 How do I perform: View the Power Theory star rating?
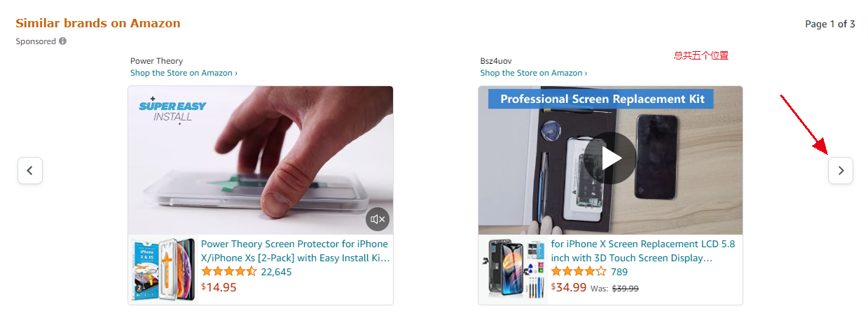tap(229, 272)
